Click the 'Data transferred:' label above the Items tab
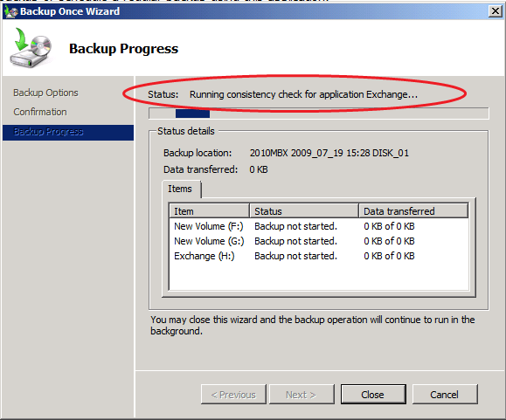This screenshot has height=420, width=506. pos(200,169)
